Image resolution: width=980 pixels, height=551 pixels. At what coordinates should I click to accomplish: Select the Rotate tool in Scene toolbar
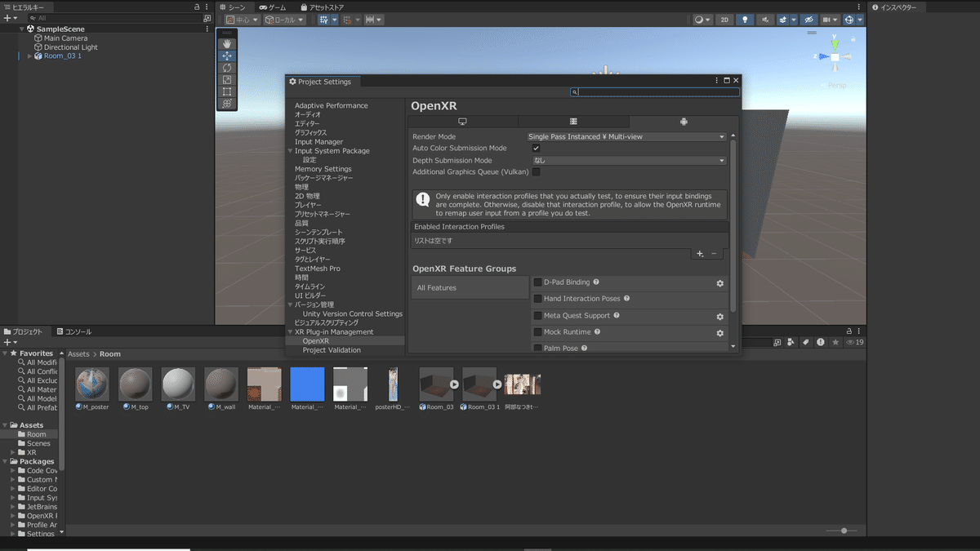227,68
